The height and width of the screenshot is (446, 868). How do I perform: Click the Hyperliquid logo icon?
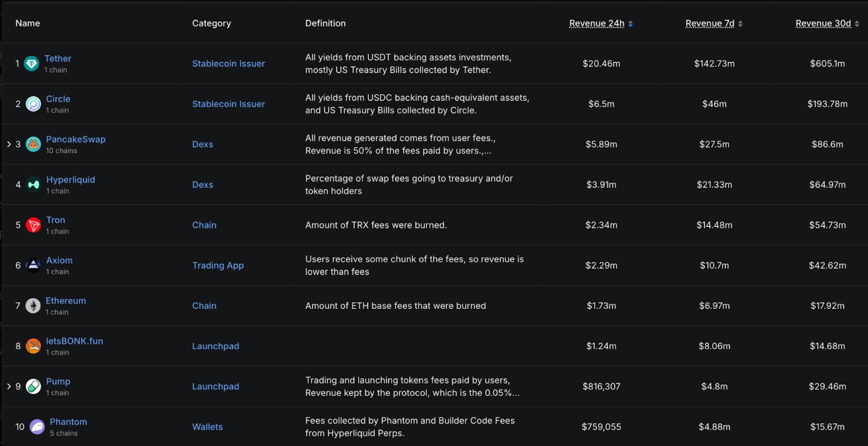pyautogui.click(x=34, y=185)
